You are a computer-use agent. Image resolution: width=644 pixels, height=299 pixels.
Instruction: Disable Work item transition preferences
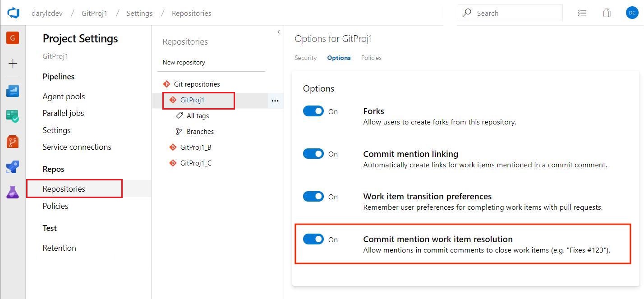(313, 196)
